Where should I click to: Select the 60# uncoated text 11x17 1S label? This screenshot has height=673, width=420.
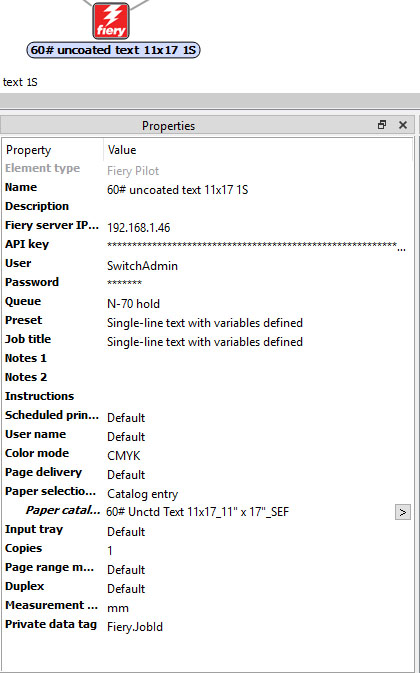point(113,50)
